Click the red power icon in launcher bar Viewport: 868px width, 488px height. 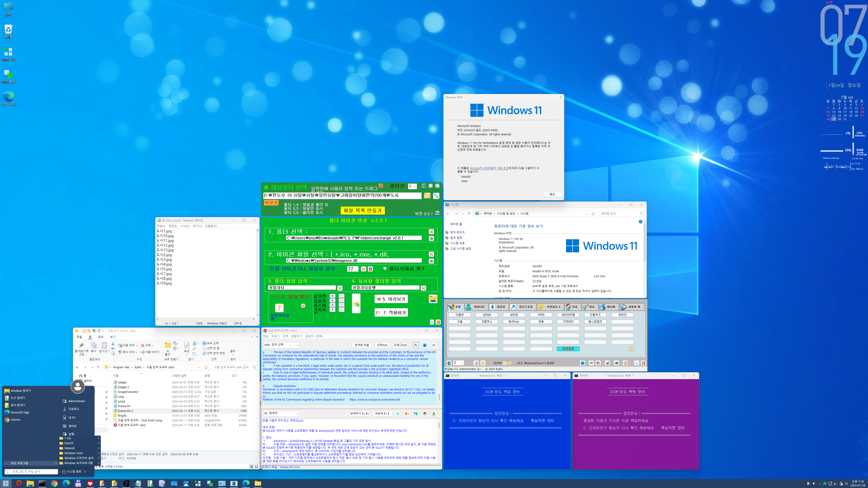pyautogui.click(x=644, y=363)
